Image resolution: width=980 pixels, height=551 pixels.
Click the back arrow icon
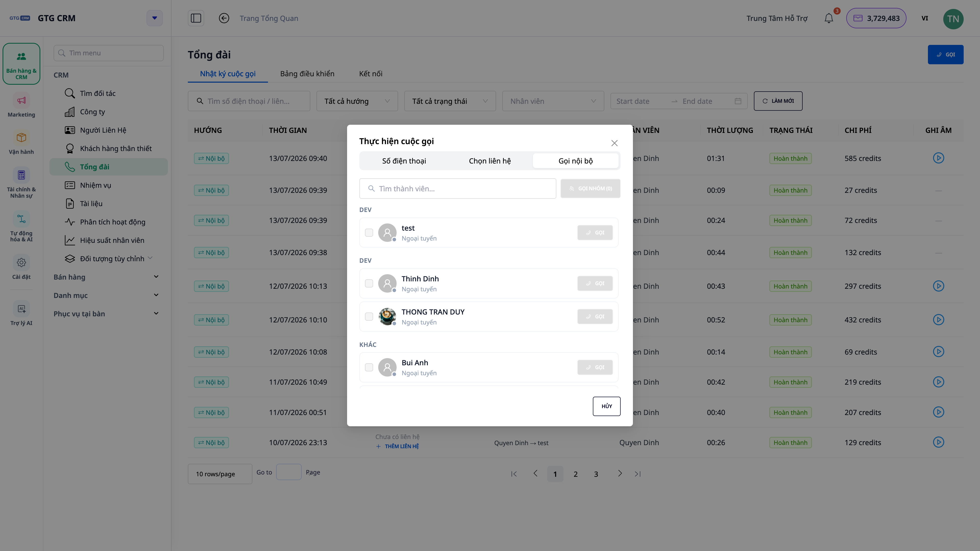tap(224, 18)
